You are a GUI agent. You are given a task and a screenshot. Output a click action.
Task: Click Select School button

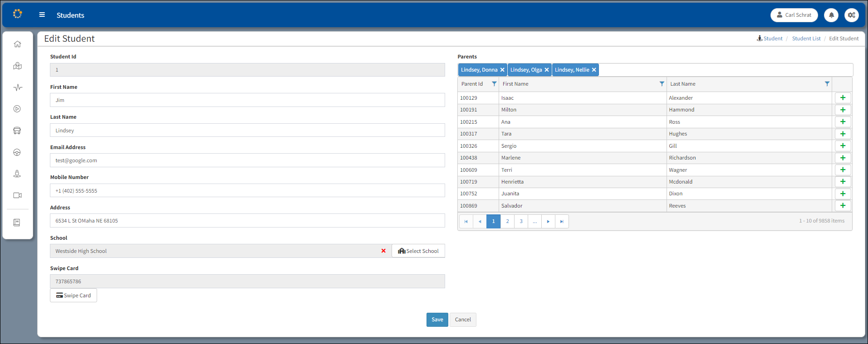(x=418, y=251)
